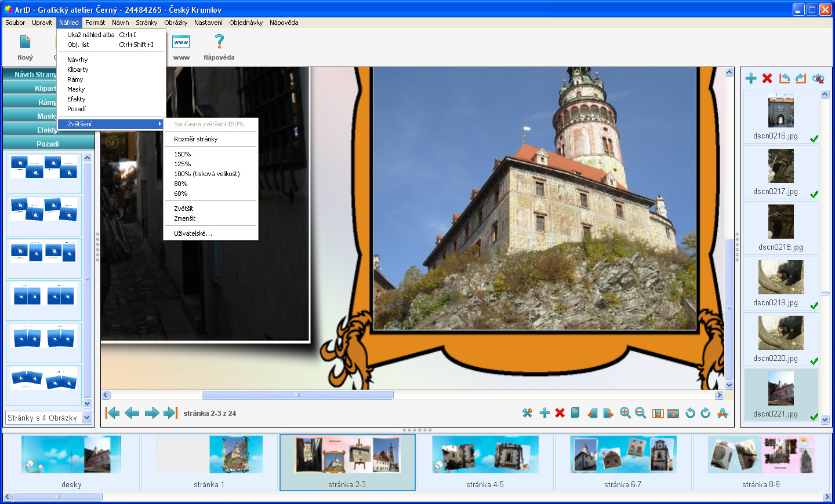Rotate photo right icon in photo panel

[x=801, y=78]
